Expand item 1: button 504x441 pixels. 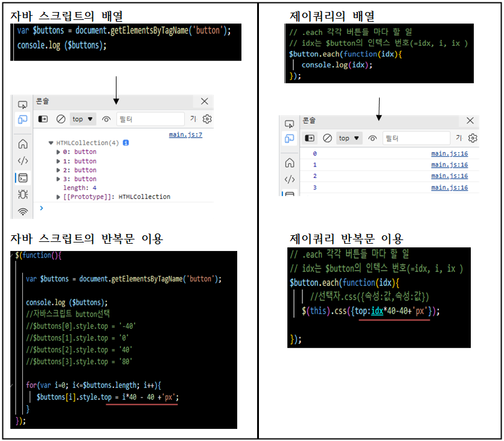click(58, 161)
